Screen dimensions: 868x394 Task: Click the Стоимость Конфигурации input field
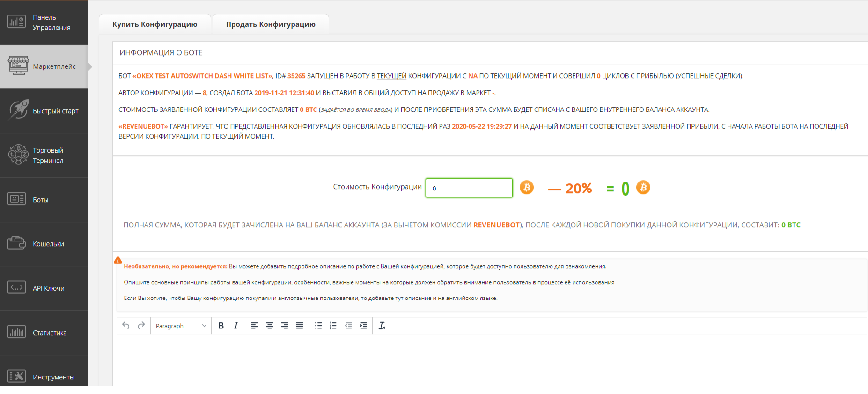(x=469, y=188)
